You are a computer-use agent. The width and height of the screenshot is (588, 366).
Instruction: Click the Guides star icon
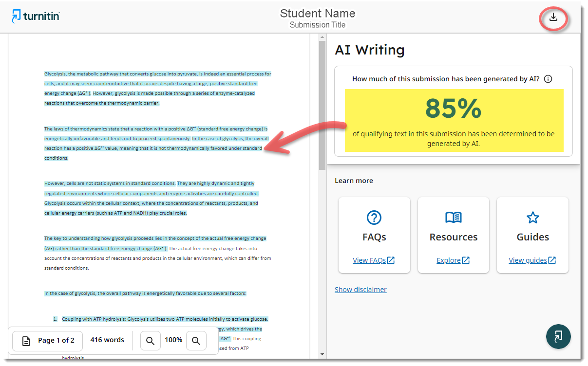click(533, 218)
